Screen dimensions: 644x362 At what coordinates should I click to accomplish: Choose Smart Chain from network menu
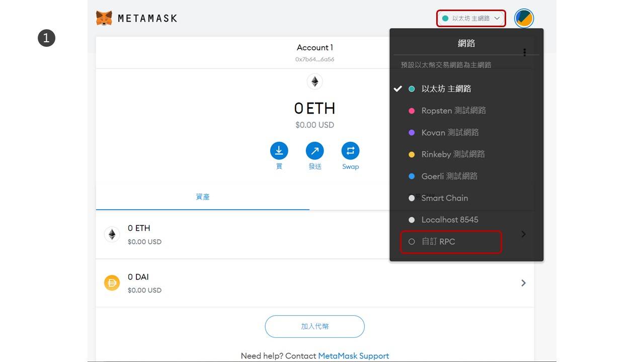[x=444, y=198]
